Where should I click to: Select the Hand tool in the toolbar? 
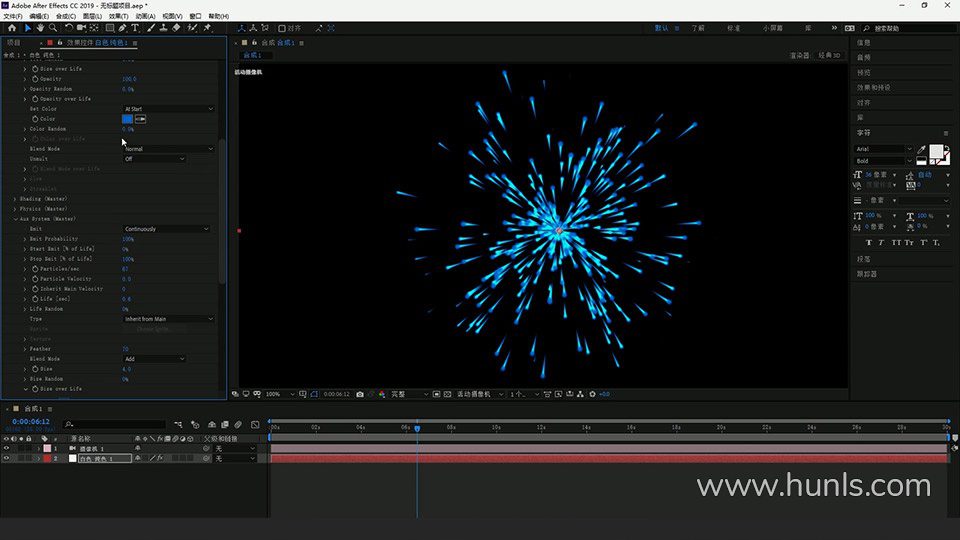coord(40,28)
